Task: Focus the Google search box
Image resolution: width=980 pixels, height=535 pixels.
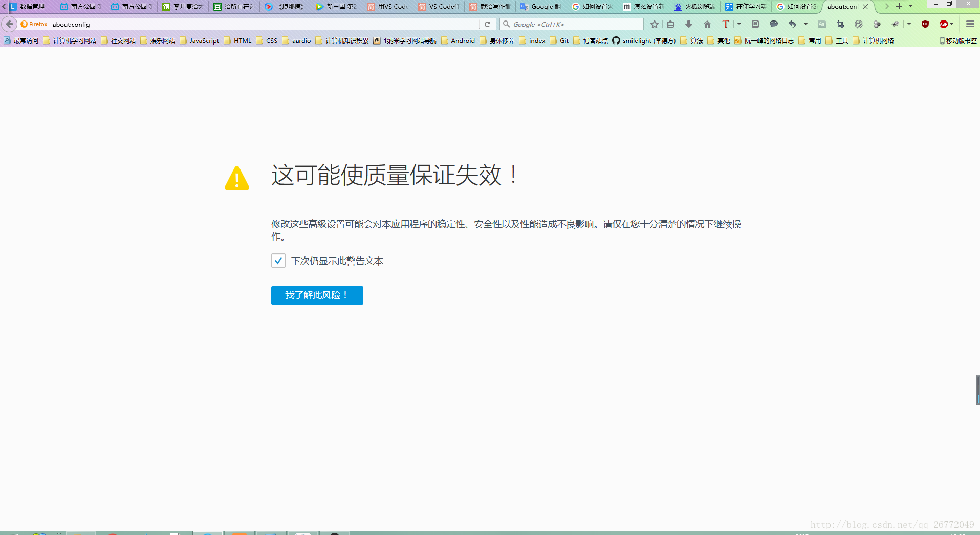Action: tap(572, 24)
